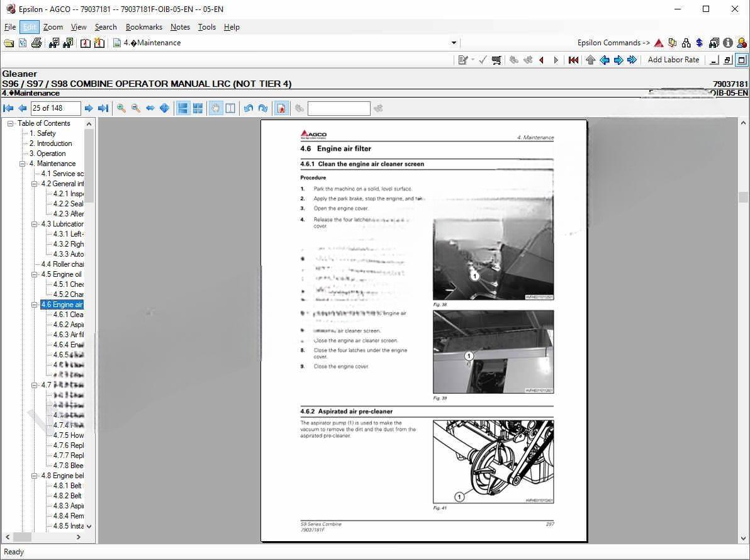750x560 pixels.
Task: Click the blue dollar sign icon
Action: [x=699, y=43]
